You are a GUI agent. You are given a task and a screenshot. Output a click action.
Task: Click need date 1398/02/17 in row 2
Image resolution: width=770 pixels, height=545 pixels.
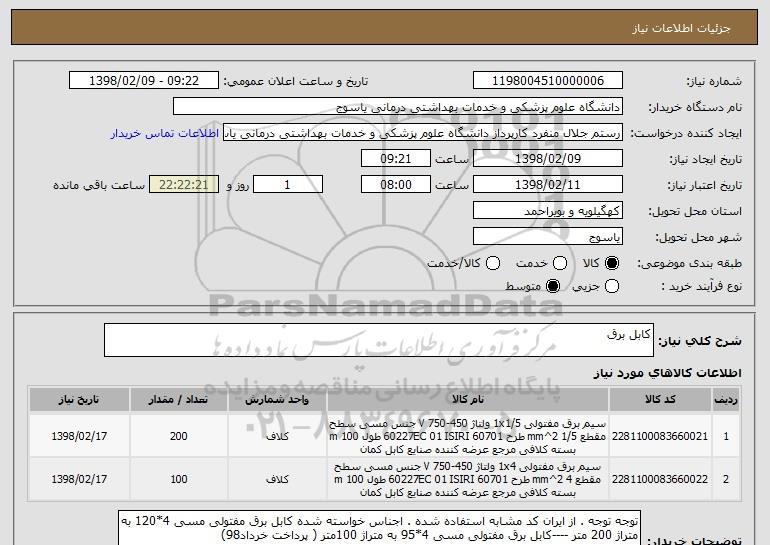click(x=79, y=479)
